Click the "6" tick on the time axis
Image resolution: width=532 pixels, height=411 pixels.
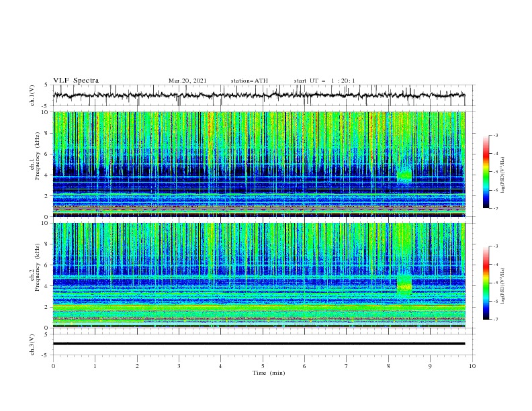pyautogui.click(x=304, y=366)
